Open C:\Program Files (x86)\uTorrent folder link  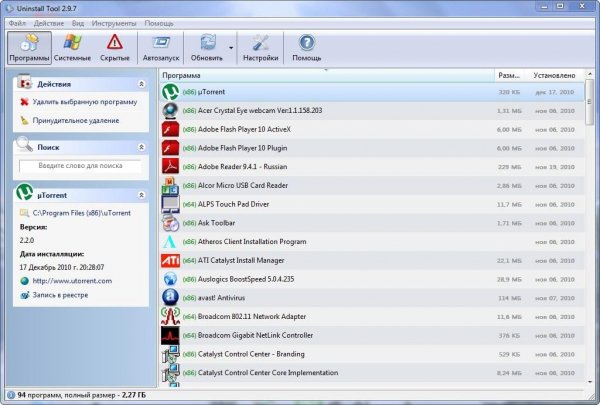click(82, 213)
